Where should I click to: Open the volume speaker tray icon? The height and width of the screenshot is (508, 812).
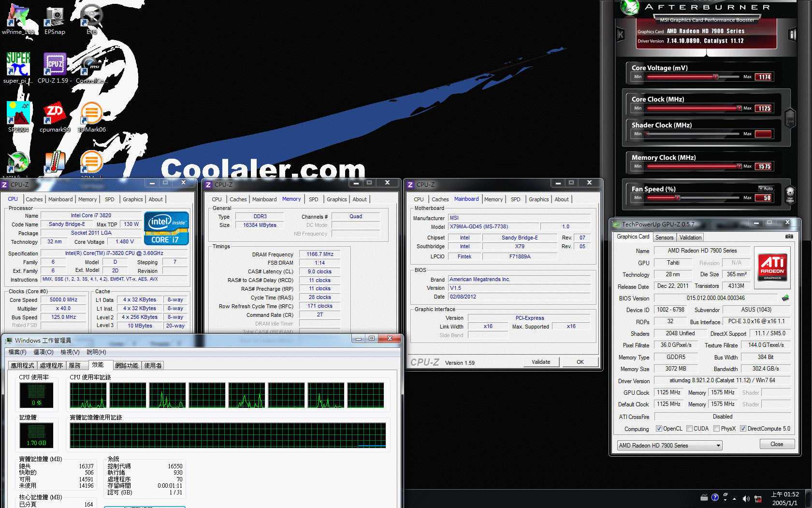tap(746, 499)
